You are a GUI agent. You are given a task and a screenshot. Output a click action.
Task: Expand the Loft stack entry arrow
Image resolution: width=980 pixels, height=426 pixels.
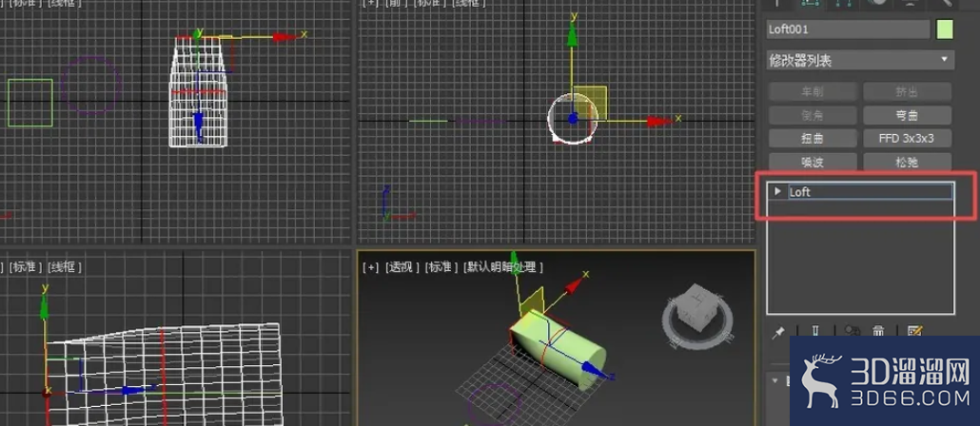pyautogui.click(x=777, y=191)
